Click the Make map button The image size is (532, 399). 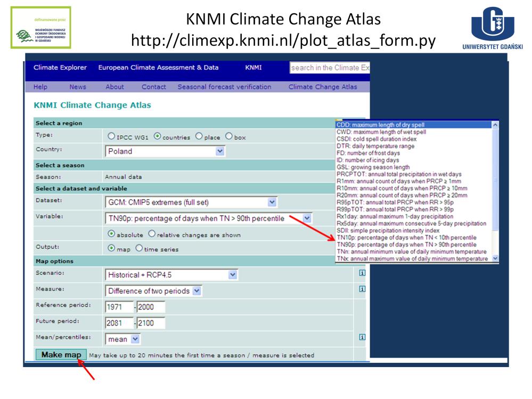[61, 355]
